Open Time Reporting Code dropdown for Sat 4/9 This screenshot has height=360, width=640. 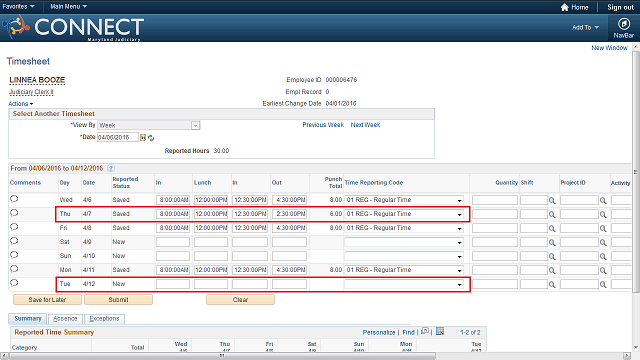pos(404,242)
